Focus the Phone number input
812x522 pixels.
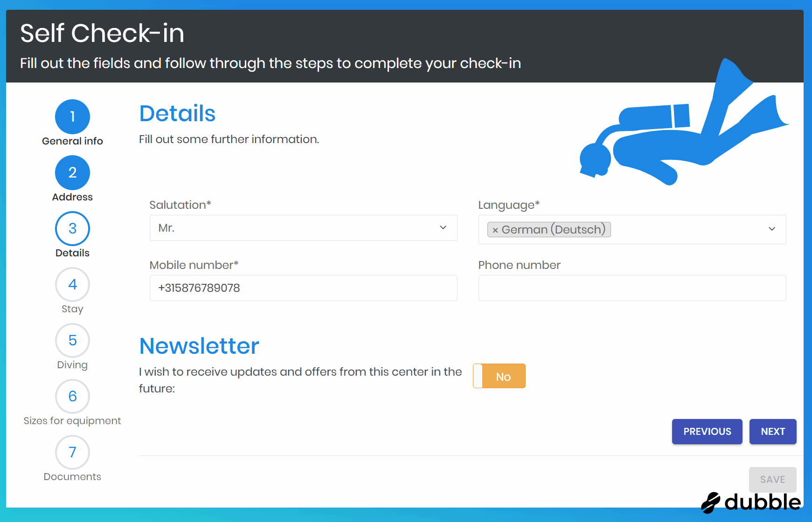pyautogui.click(x=632, y=288)
